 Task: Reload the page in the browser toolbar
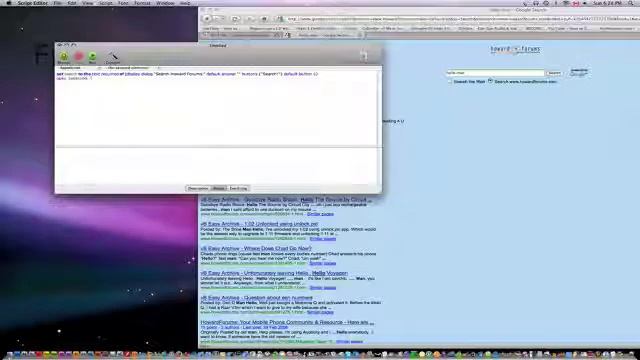point(235,19)
